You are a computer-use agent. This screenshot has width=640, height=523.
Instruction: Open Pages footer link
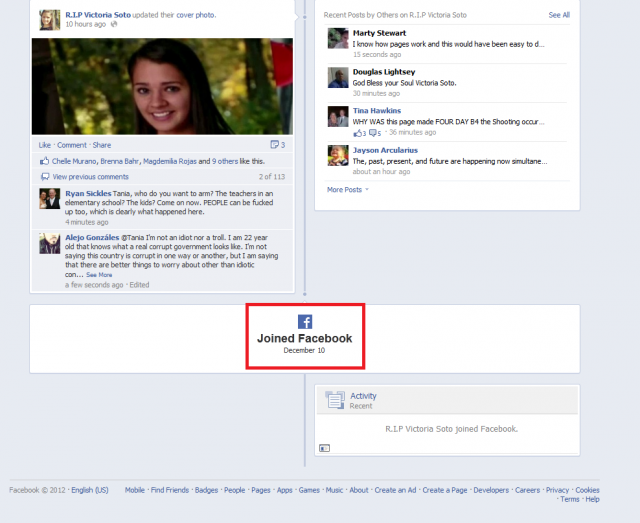[x=261, y=490]
